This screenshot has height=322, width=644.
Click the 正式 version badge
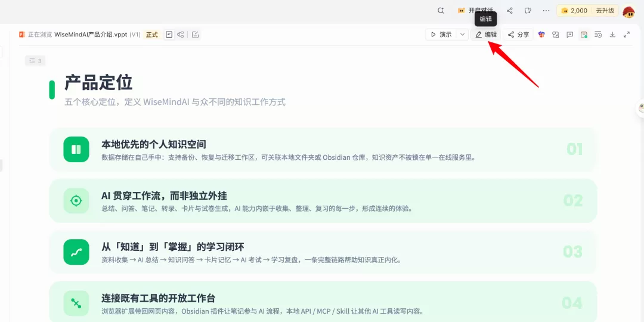[152, 35]
